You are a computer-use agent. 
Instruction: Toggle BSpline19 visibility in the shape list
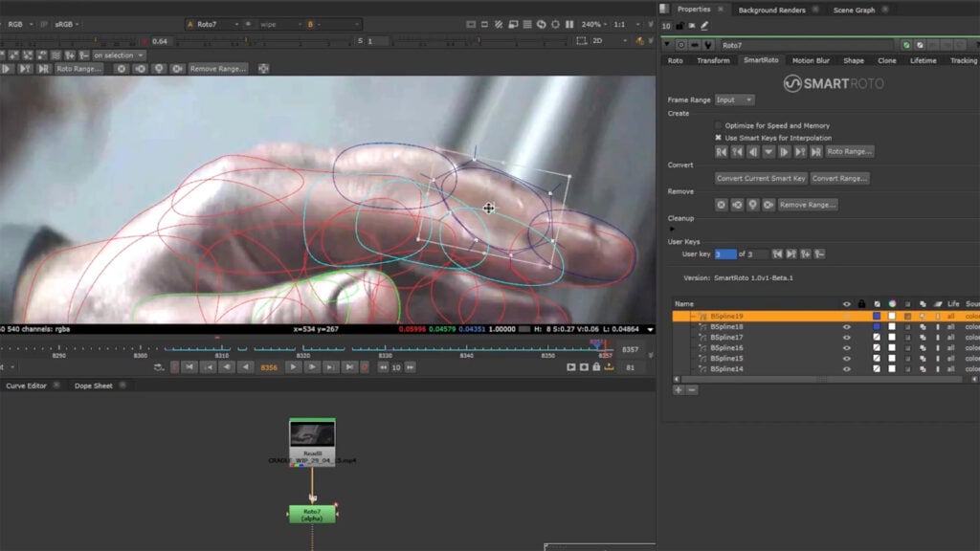click(x=847, y=316)
